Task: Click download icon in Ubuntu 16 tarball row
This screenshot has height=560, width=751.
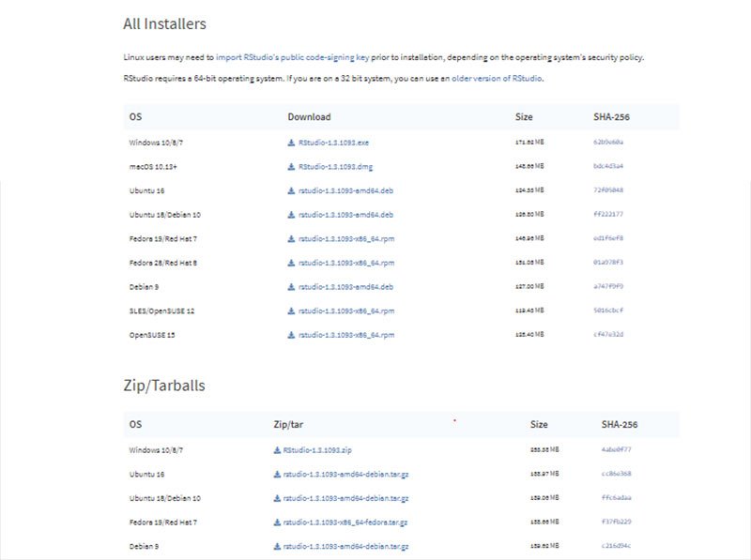Action: coord(277,474)
